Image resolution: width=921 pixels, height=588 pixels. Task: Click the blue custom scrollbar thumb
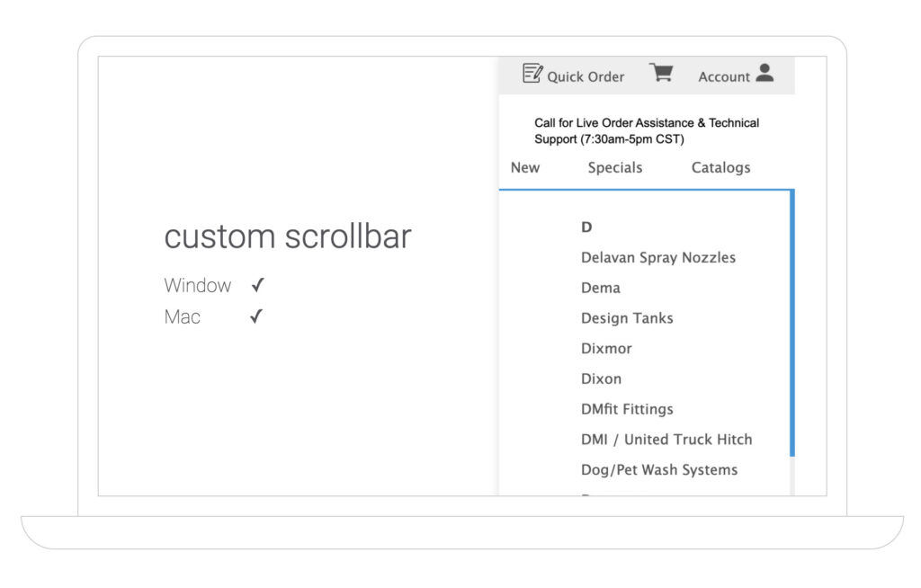(x=791, y=324)
